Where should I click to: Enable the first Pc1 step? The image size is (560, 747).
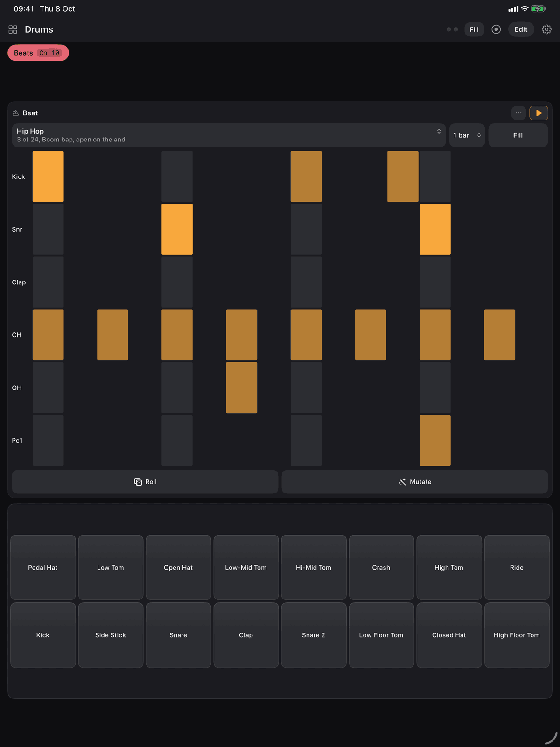click(48, 440)
